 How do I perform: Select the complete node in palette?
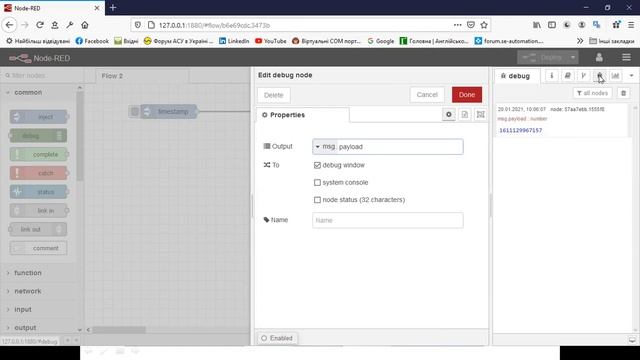(x=38, y=154)
